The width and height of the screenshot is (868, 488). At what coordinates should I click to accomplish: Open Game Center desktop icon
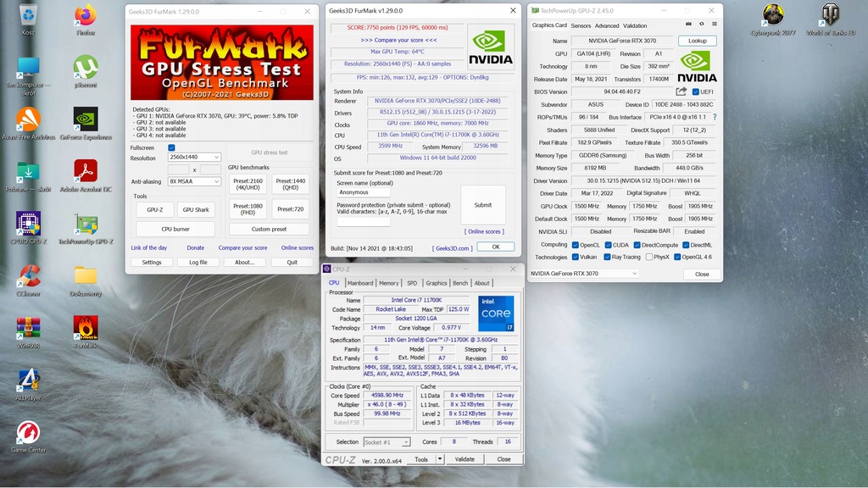point(28,432)
